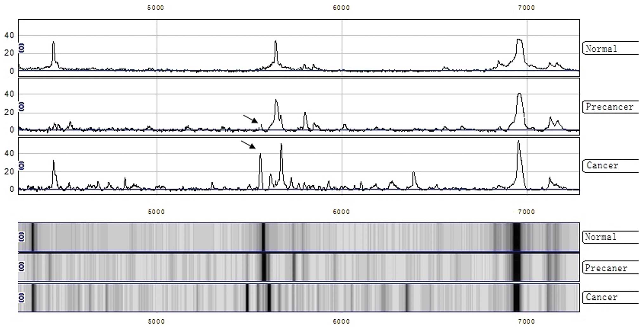Click the 7000 tick label on bottom axis
The width and height of the screenshot is (644, 329).
click(x=526, y=321)
